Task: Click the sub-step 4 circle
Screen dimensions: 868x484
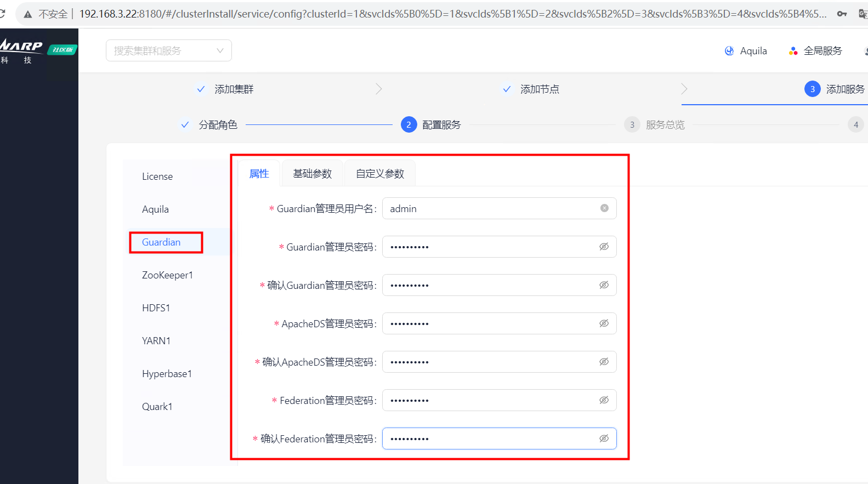Action: (856, 125)
